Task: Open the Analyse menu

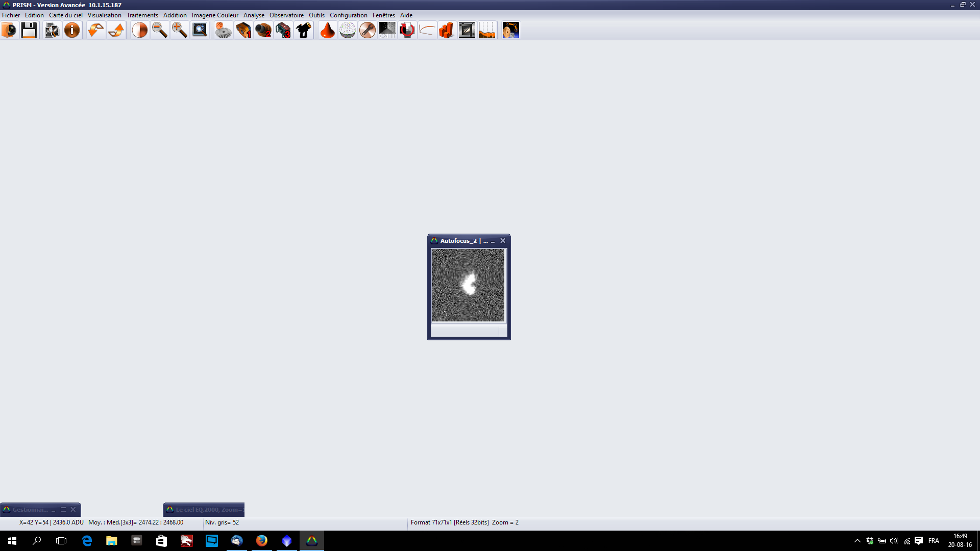Action: tap(254, 15)
